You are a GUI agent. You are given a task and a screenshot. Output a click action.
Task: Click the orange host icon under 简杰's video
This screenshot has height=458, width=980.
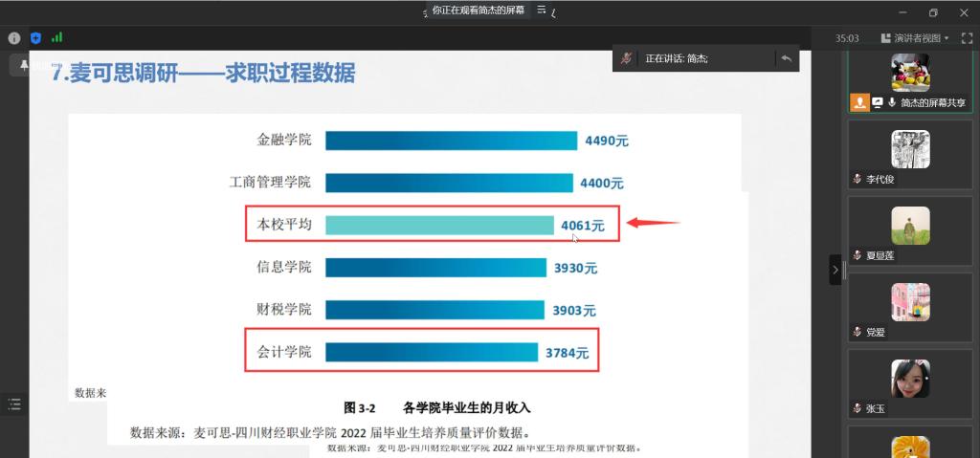point(859,102)
